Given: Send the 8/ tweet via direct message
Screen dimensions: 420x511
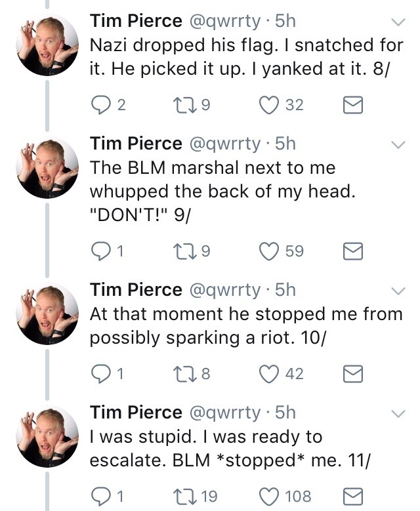Looking at the screenshot, I should [353, 104].
